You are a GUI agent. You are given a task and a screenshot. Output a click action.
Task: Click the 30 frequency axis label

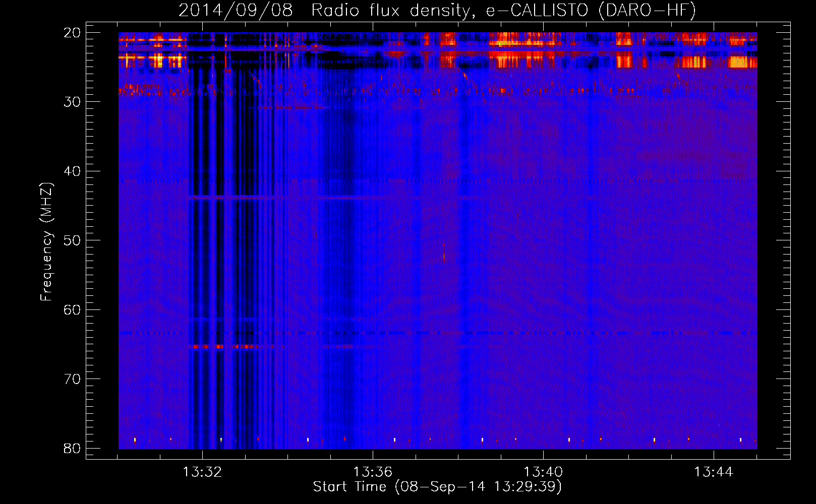(x=72, y=102)
